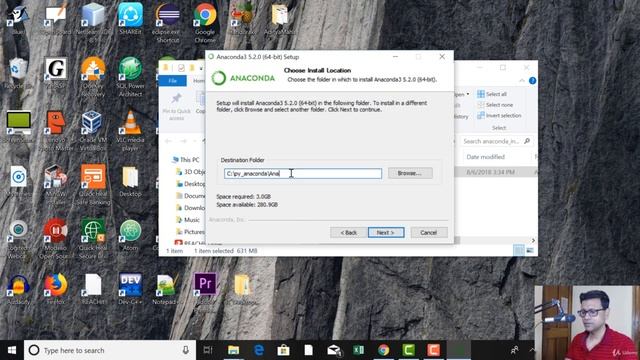Select Downloads in Explorer navigation pane
The width and height of the screenshot is (640, 360).
point(191,208)
